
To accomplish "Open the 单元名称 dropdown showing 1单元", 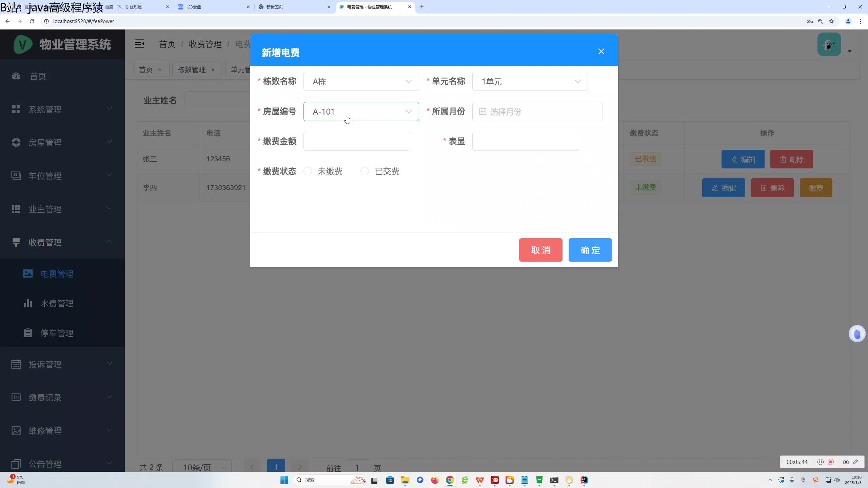I will (530, 82).
